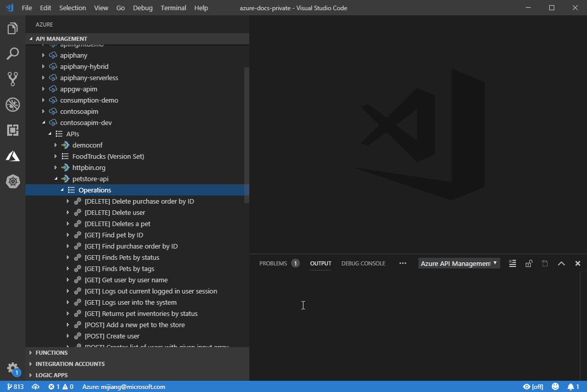
Task: Switch to the DEBUG CONSOLE tab
Action: pyautogui.click(x=363, y=263)
